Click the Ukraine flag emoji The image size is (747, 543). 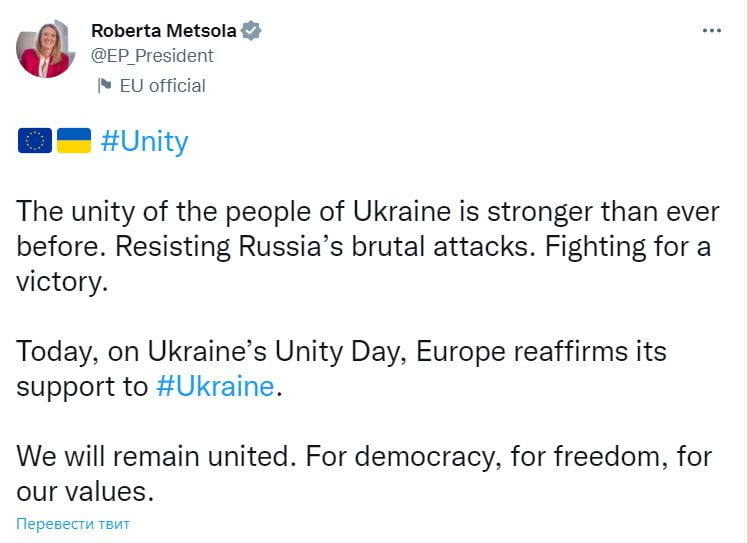tap(73, 141)
